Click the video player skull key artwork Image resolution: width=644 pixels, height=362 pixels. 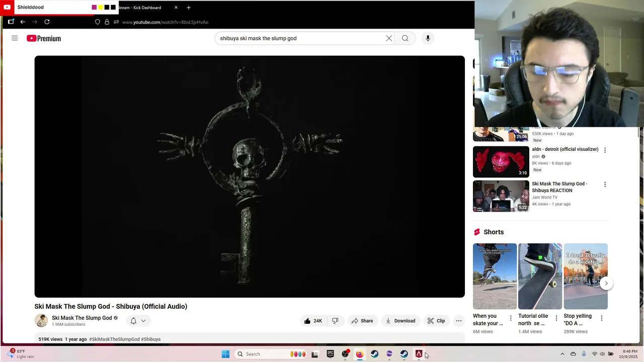(250, 176)
